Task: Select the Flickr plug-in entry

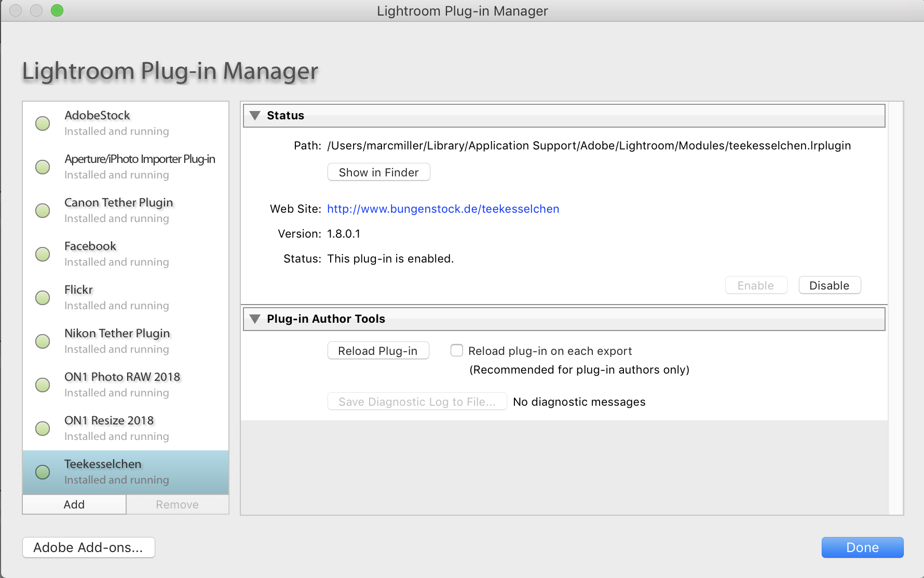Action: [x=126, y=298]
